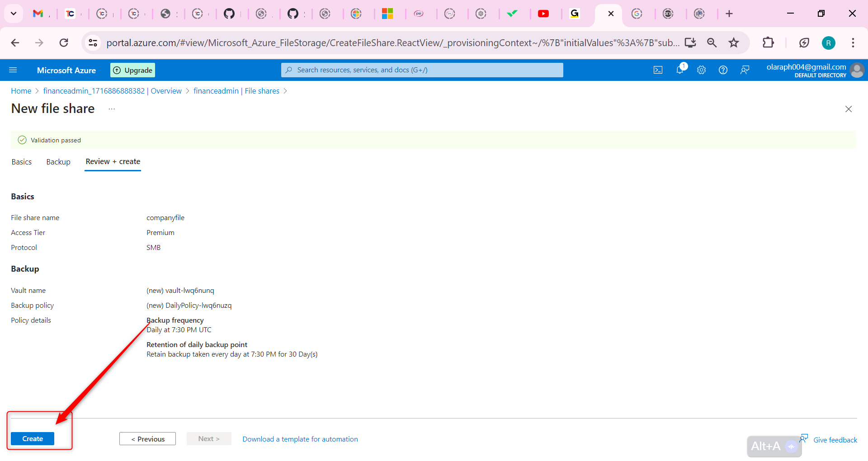868x461 pixels.
Task: Open the Alt+A floating assistant widget
Action: pyautogui.click(x=774, y=447)
